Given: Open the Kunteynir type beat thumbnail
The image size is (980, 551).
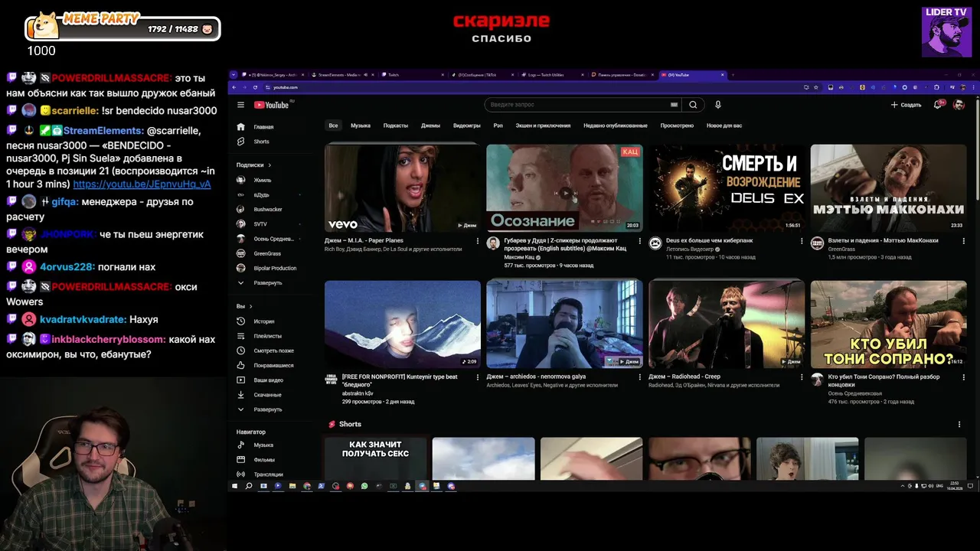Looking at the screenshot, I should coord(403,324).
